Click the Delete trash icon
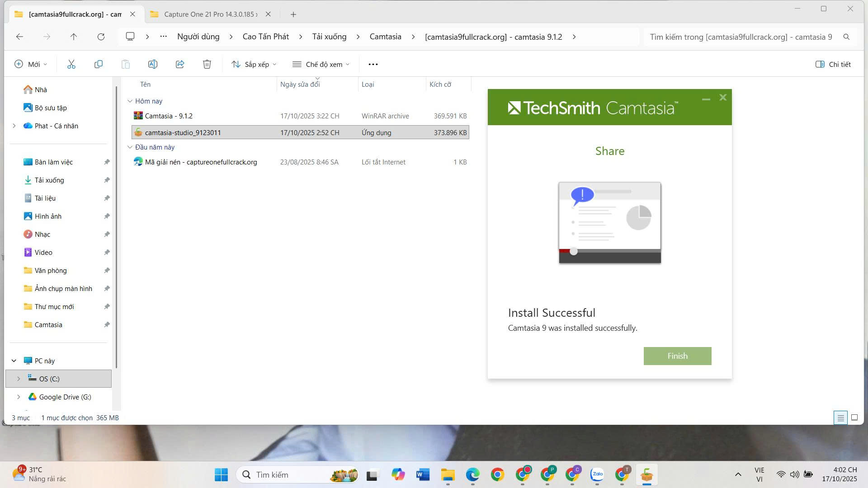 (207, 64)
